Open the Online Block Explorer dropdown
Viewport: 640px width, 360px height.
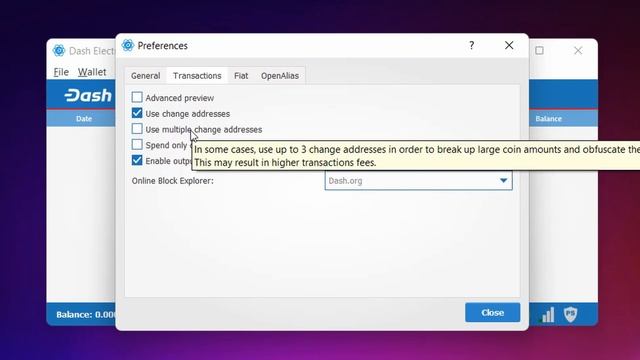click(x=418, y=180)
